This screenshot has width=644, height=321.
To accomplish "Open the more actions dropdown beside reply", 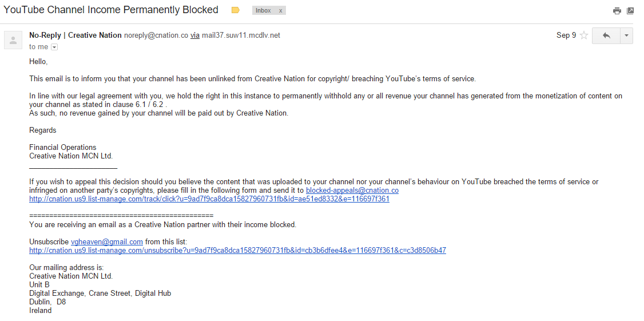I will click(x=626, y=35).
